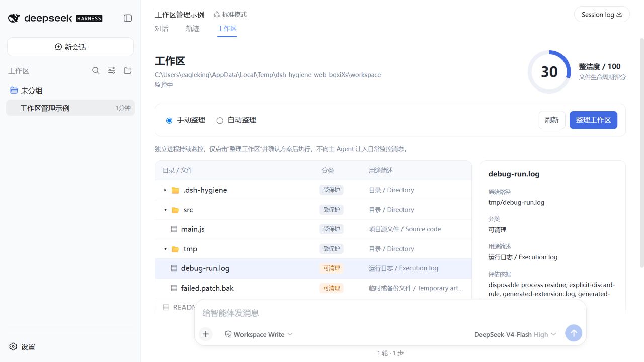Select the main.js file row
The width and height of the screenshot is (644, 362).
click(x=313, y=229)
